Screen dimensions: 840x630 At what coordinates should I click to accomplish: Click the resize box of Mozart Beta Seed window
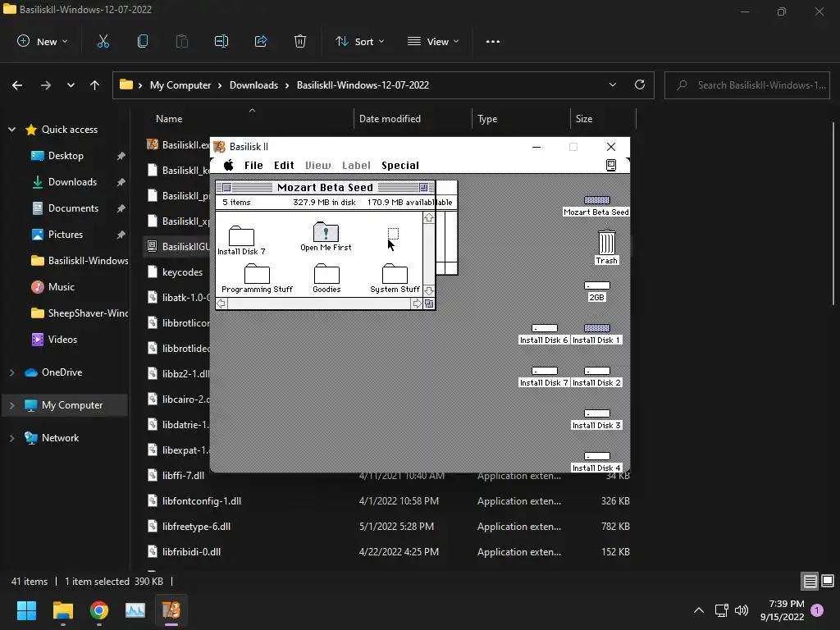(429, 304)
